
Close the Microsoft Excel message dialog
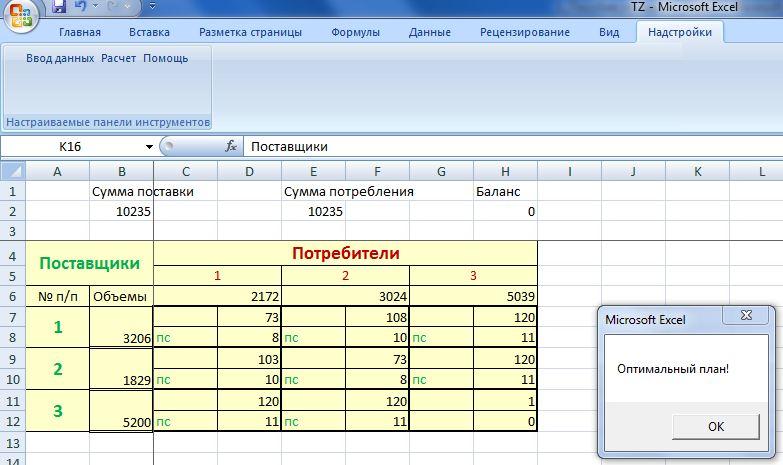point(745,316)
